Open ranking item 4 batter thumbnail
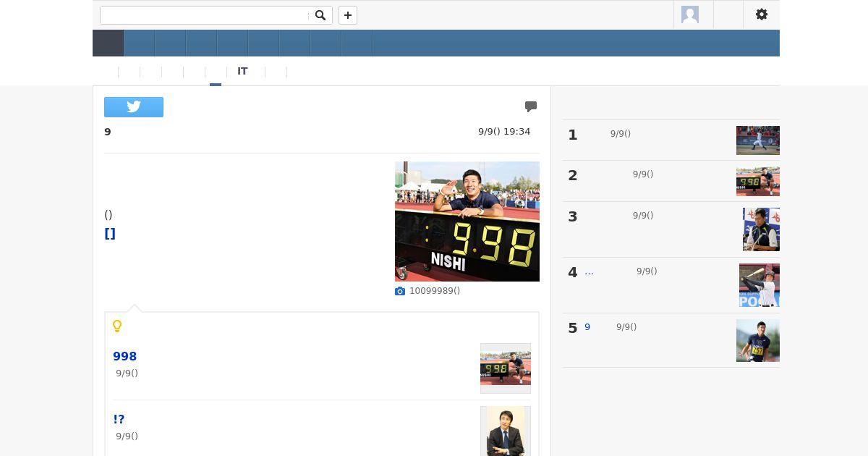Viewport: 868px width, 456px height. pyautogui.click(x=759, y=285)
